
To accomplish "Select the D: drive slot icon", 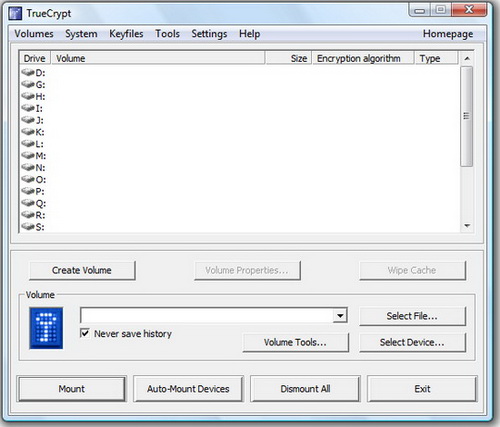I will [28, 72].
